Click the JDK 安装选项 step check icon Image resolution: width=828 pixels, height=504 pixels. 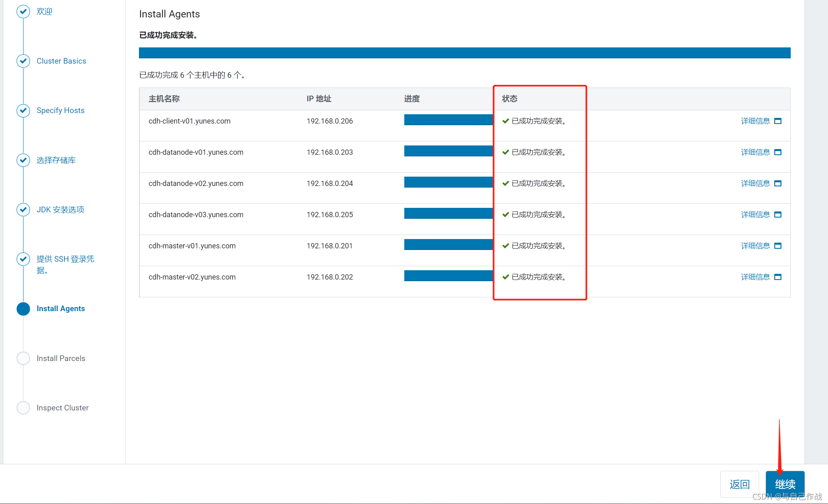point(23,209)
